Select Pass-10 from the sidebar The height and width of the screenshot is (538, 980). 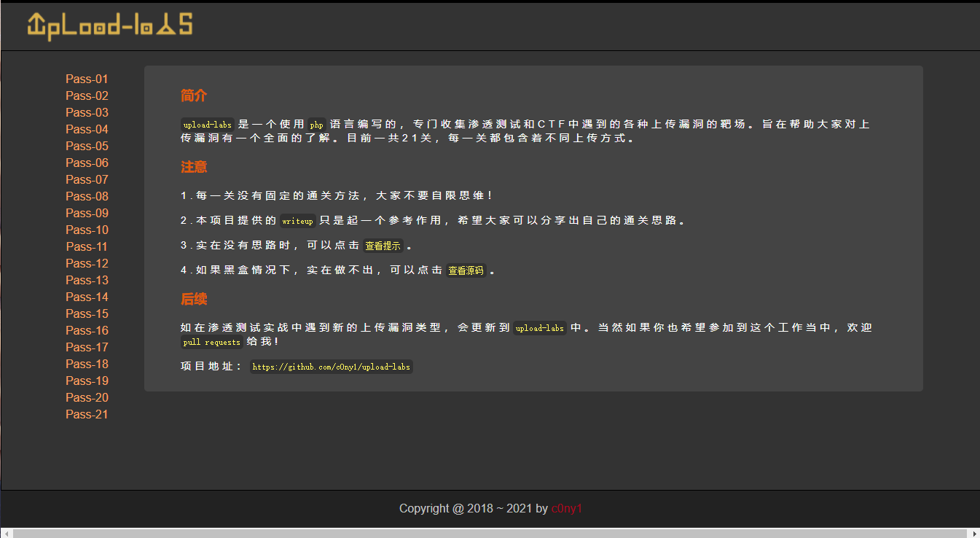tap(86, 230)
